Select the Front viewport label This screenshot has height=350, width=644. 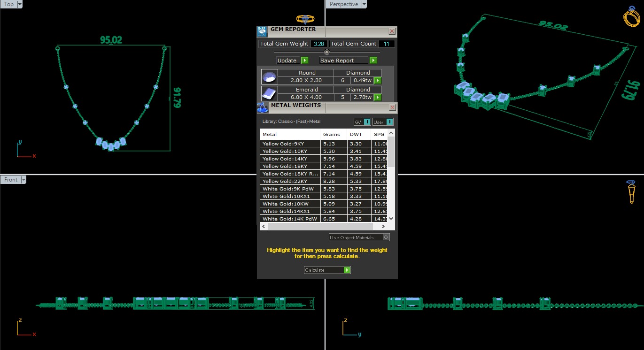pos(10,180)
